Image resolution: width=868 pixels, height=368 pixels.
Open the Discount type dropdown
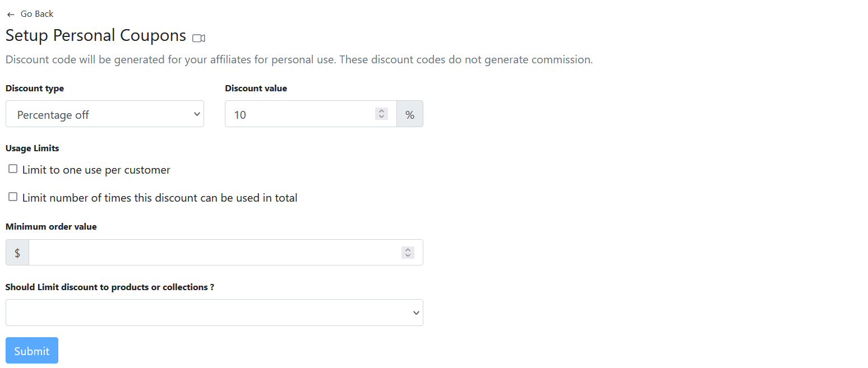click(x=105, y=114)
